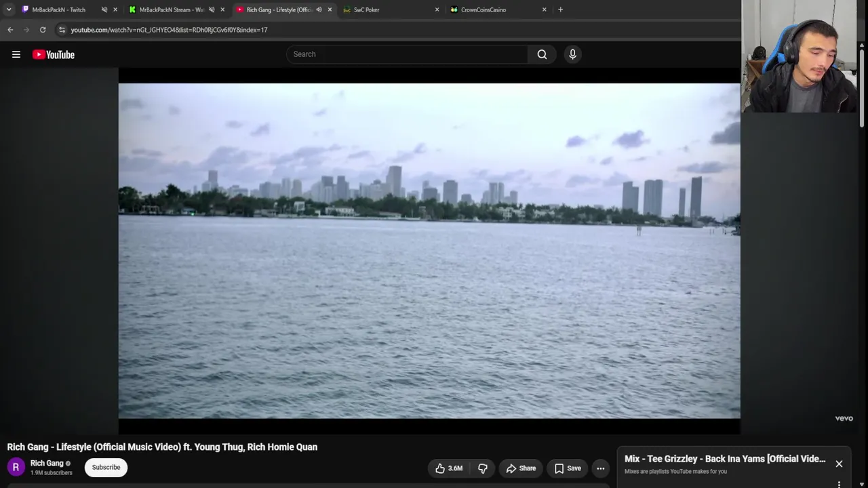This screenshot has width=868, height=488.
Task: Click the video player showing the skyline
Action: pyautogui.click(x=429, y=251)
